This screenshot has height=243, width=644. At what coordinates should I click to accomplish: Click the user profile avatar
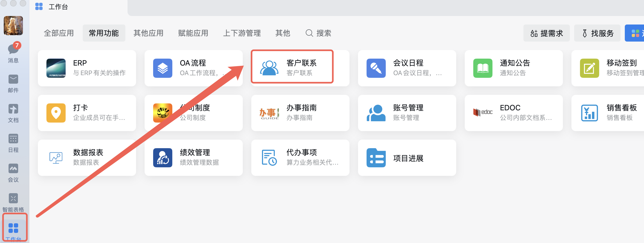point(13,26)
